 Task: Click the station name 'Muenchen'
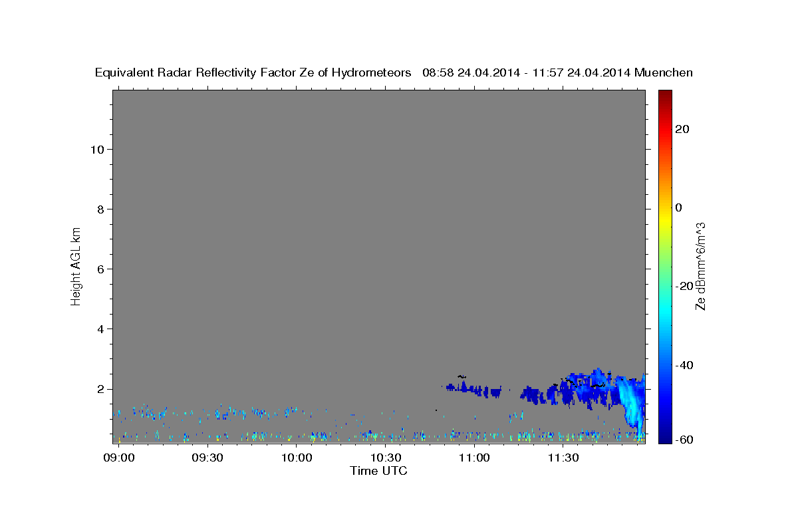(664, 73)
